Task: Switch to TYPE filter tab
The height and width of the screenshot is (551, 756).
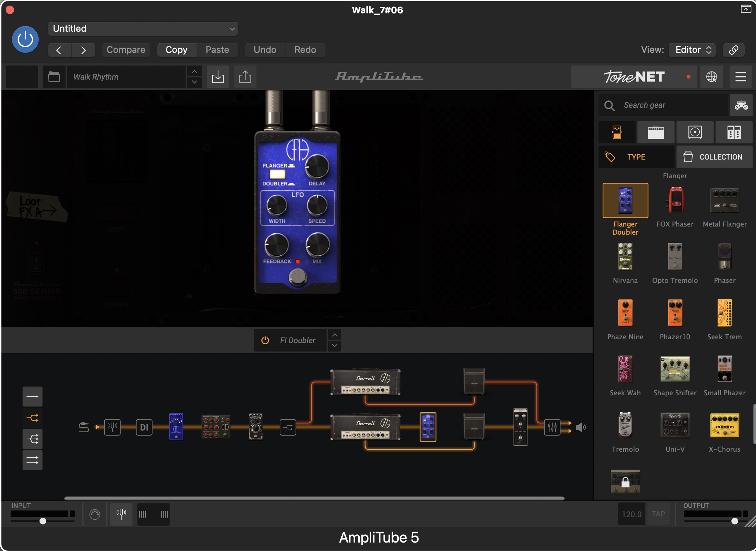Action: pyautogui.click(x=636, y=157)
